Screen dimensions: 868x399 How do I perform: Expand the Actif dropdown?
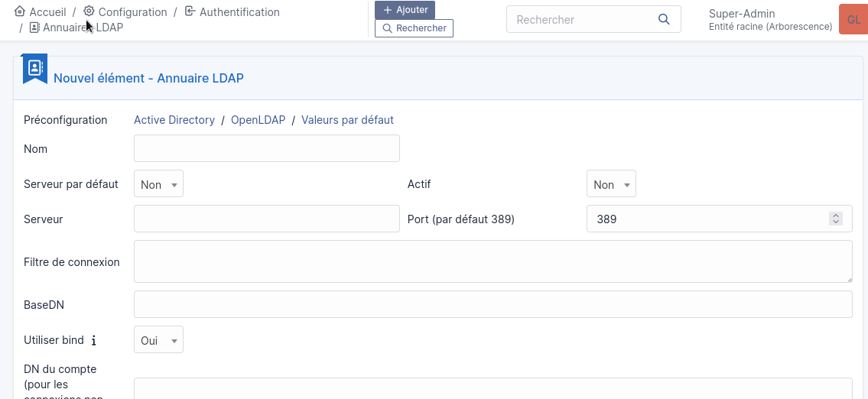[611, 184]
